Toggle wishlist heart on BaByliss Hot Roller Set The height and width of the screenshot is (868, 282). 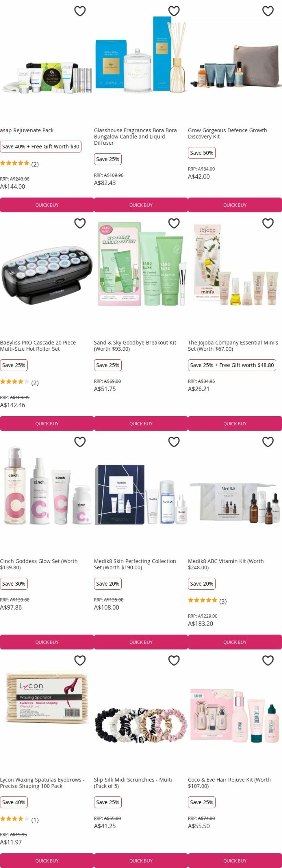(80, 223)
